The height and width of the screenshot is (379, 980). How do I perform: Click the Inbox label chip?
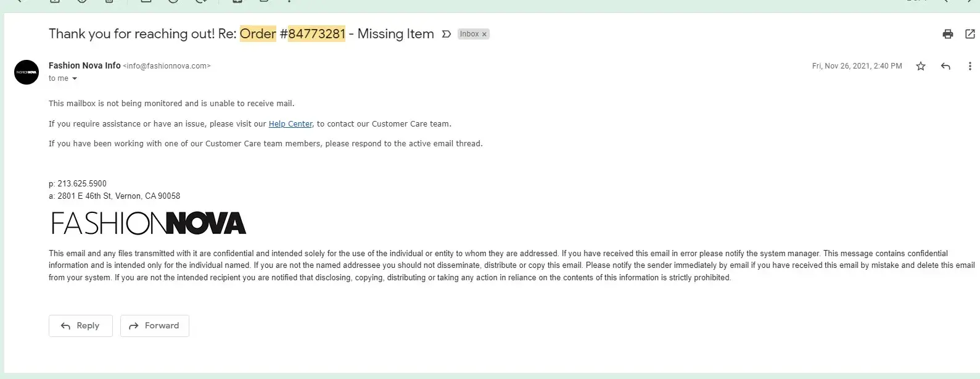click(469, 34)
